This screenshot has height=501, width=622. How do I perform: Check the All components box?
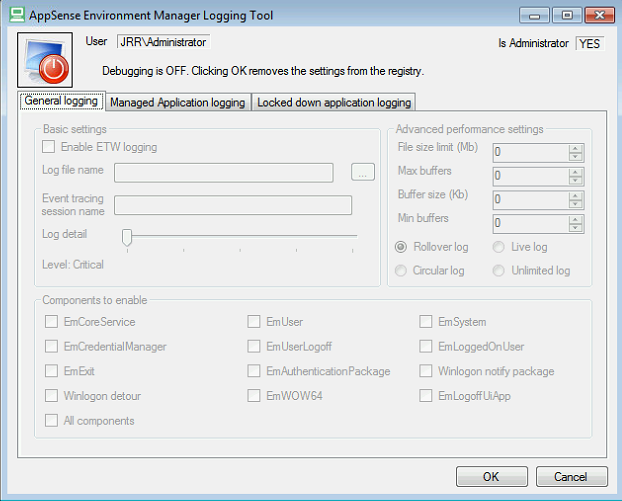pos(51,420)
